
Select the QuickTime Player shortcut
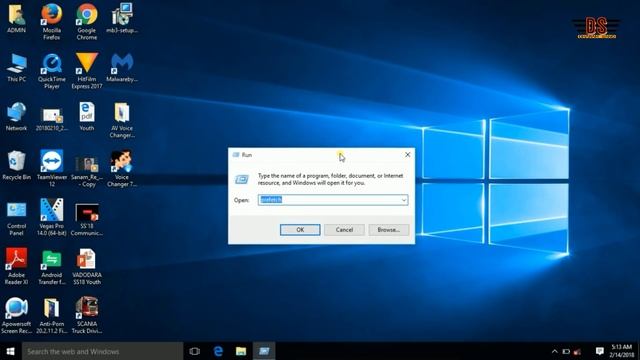point(51,71)
